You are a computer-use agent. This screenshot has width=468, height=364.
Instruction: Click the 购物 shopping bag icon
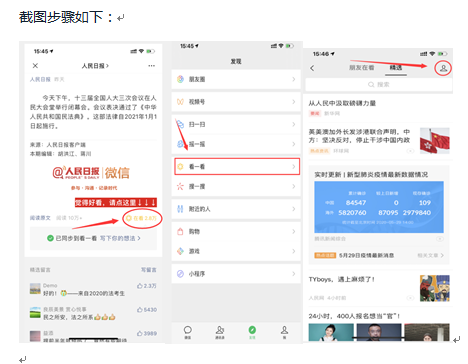tap(180, 231)
